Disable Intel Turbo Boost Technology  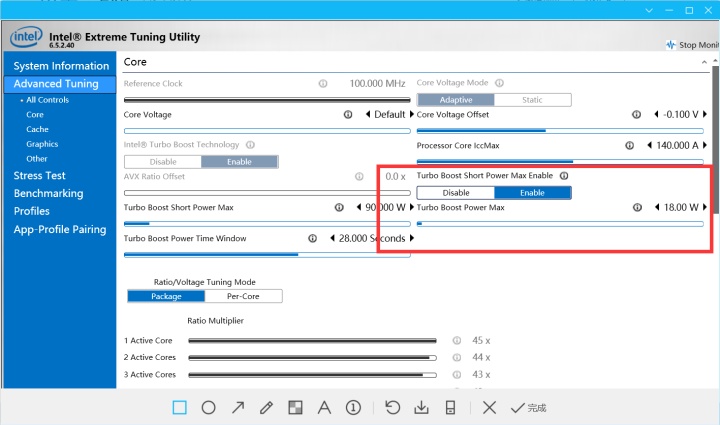click(163, 162)
